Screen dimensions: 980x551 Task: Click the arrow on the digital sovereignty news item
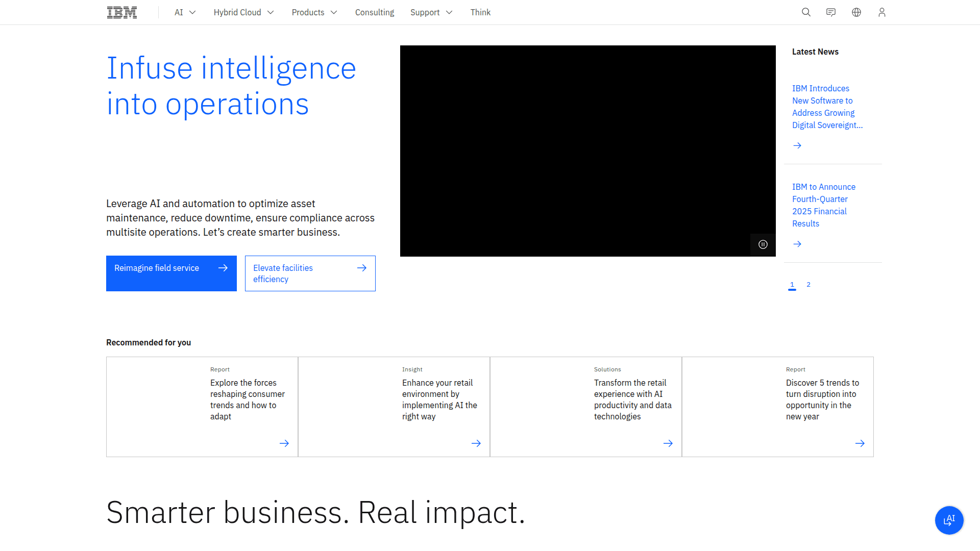(x=797, y=145)
